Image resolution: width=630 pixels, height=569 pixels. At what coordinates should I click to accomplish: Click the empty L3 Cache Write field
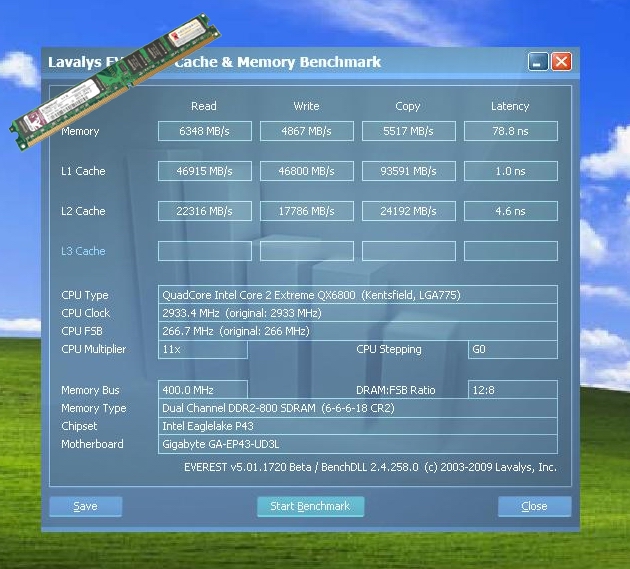point(307,251)
